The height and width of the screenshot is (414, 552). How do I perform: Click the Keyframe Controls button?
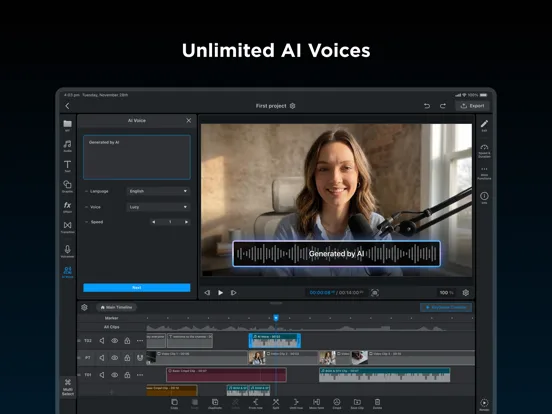[446, 307]
